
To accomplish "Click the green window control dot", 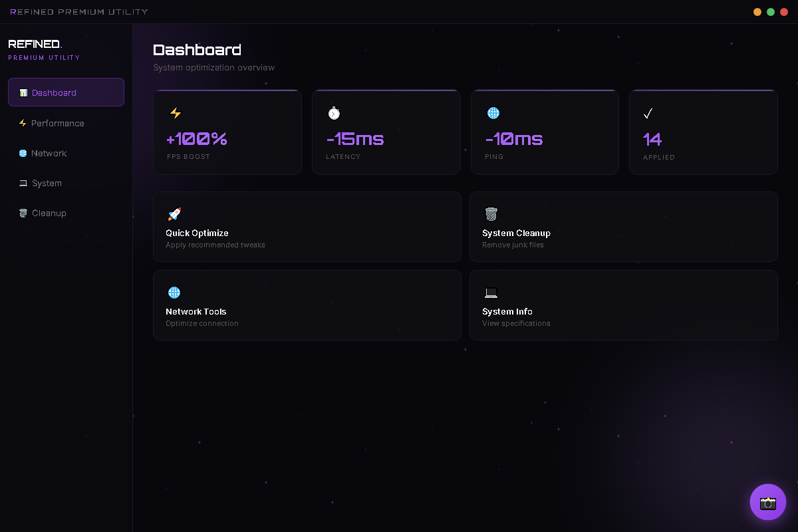I will tap(771, 12).
